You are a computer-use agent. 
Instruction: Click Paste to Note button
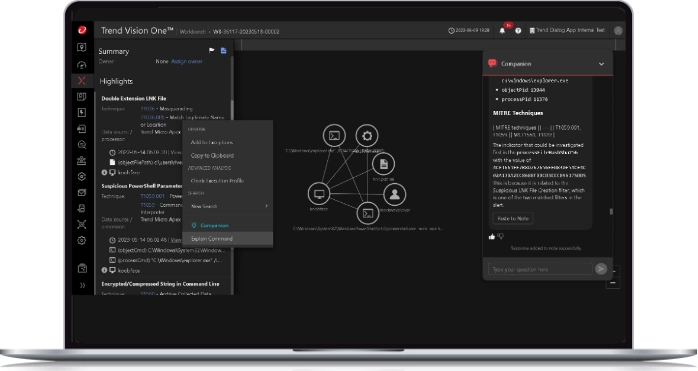click(x=513, y=219)
